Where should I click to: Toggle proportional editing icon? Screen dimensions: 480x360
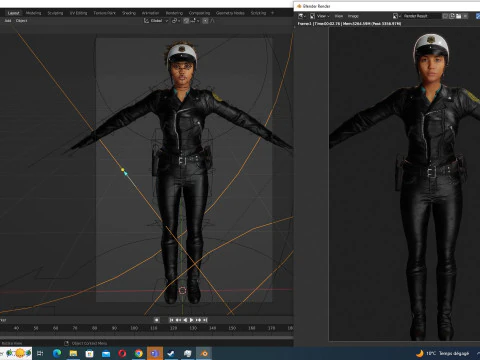click(x=205, y=21)
